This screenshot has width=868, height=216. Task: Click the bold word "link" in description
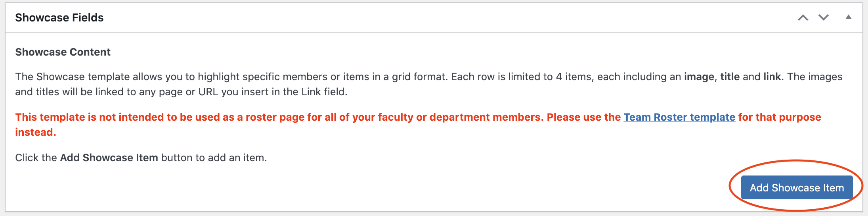(x=772, y=77)
